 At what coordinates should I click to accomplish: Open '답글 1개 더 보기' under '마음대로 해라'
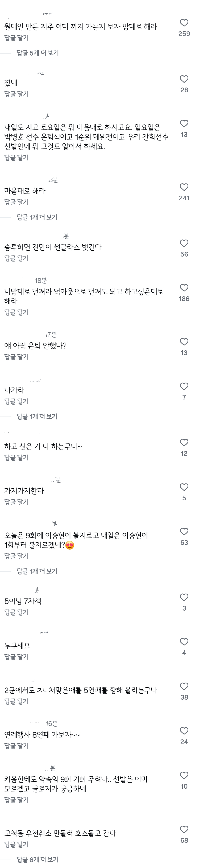click(x=37, y=217)
